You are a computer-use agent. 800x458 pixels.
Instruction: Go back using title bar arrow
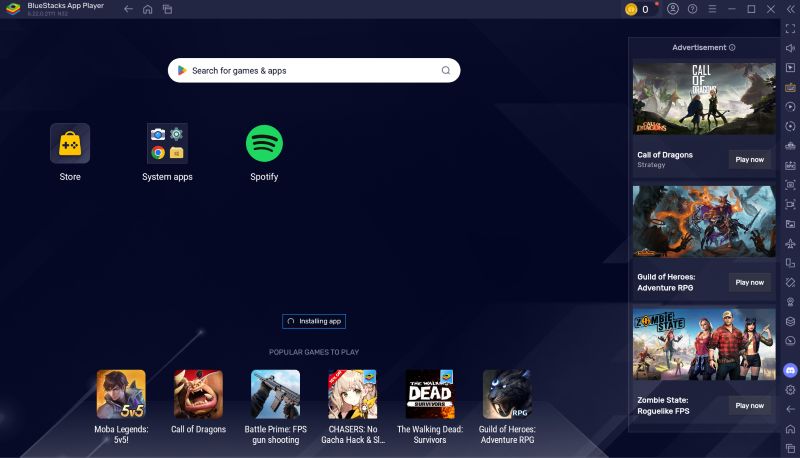pyautogui.click(x=128, y=9)
